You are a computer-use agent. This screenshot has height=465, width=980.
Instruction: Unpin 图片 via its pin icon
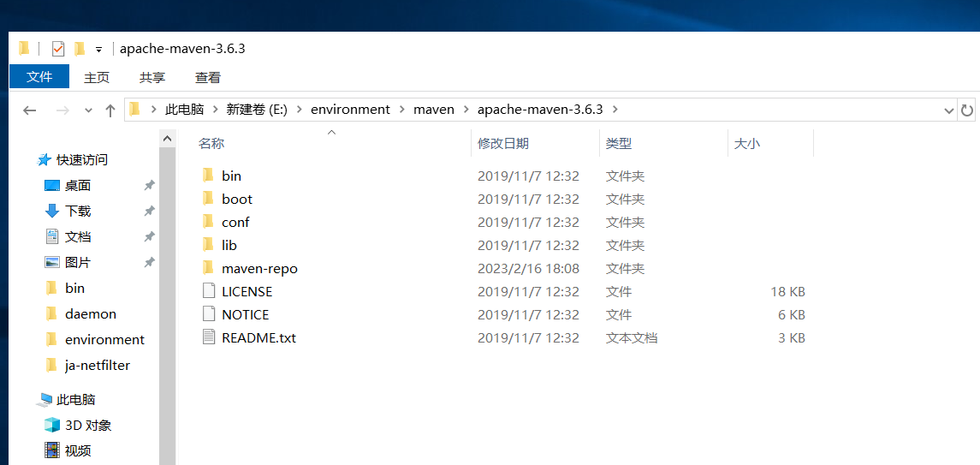149,263
